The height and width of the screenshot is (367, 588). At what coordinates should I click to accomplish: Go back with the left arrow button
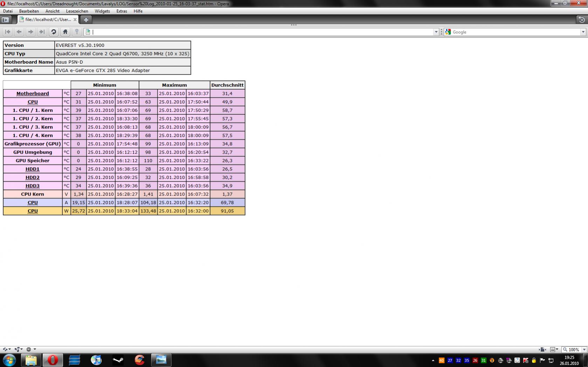point(19,32)
